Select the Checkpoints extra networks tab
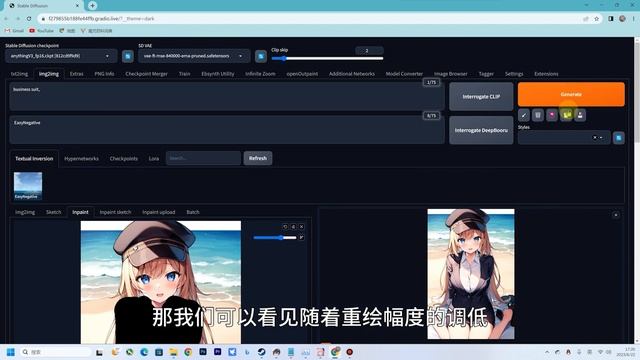Screen dimensions: 640x360 point(124,158)
